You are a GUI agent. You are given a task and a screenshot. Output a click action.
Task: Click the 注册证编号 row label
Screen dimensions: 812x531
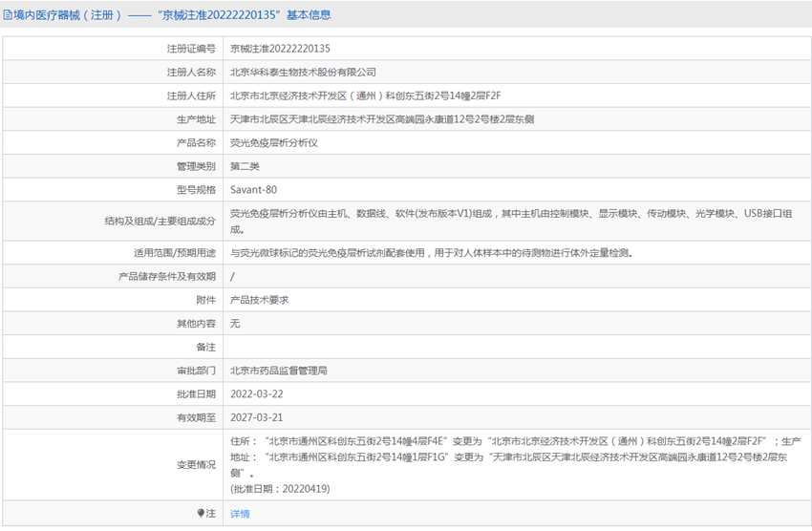pyautogui.click(x=192, y=48)
